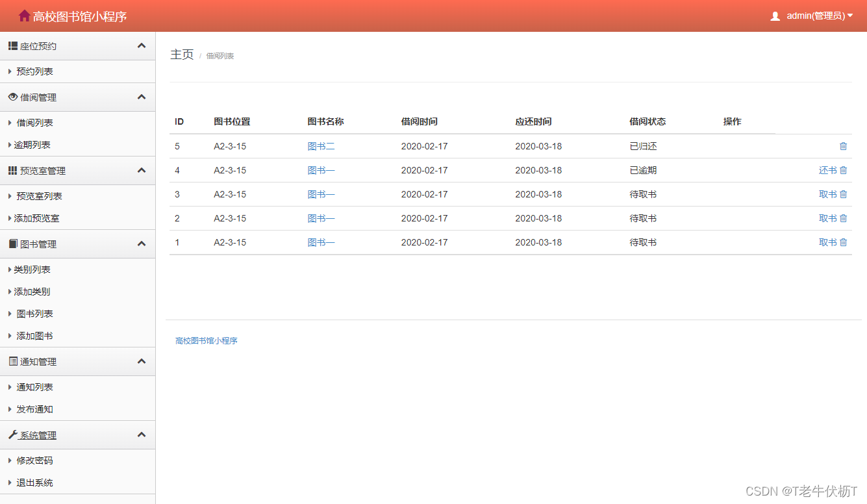This screenshot has width=867, height=504.
Task: Open 发布通知 in sidebar
Action: tap(34, 409)
